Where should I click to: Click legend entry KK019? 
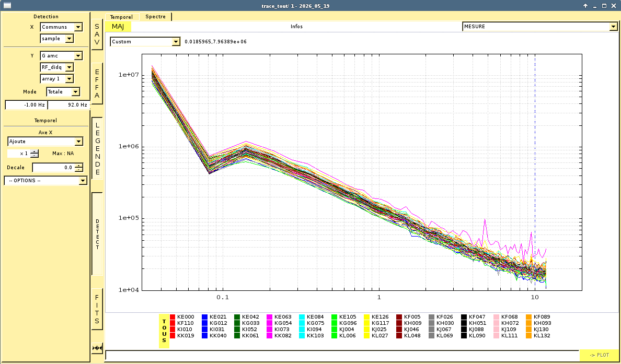186,336
